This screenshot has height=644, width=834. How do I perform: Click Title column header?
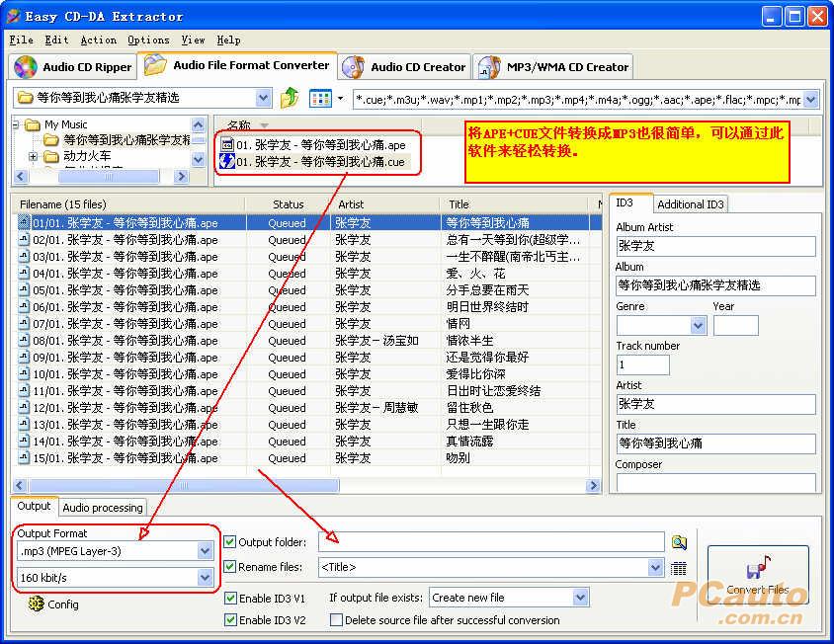coord(514,204)
